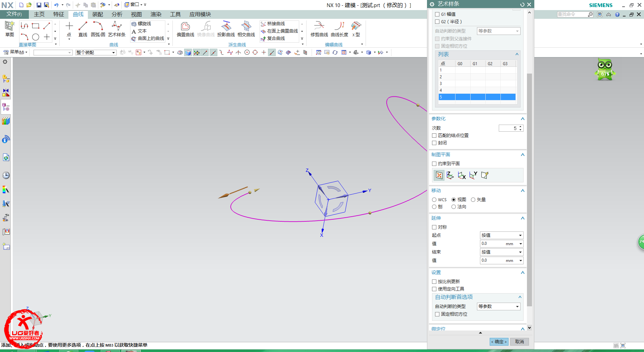Confirm with the 确定 button

click(x=499, y=342)
